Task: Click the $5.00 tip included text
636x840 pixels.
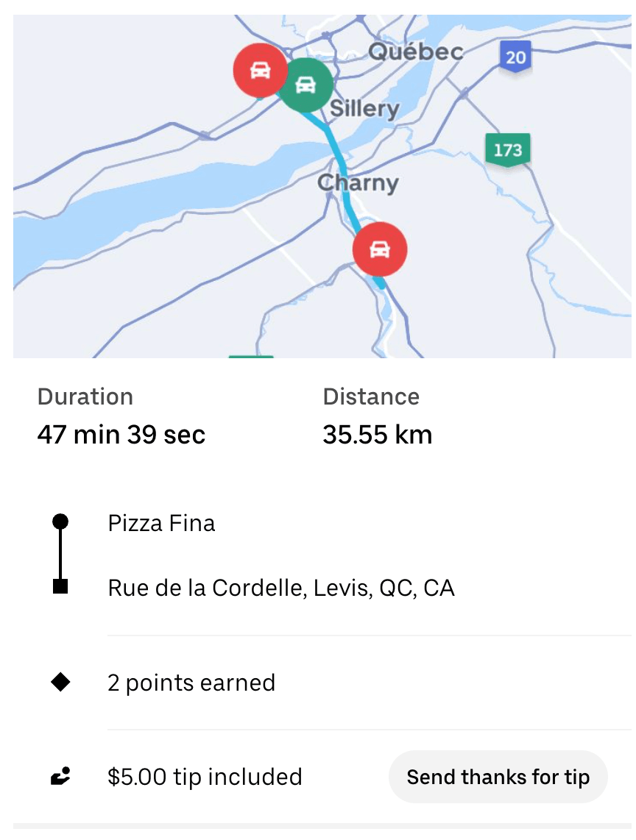Action: pos(205,777)
